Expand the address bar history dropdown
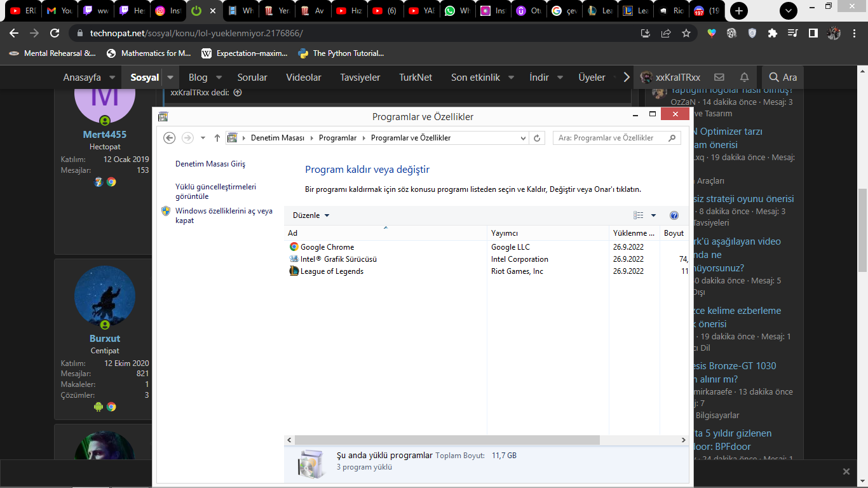Viewport: 868px width, 488px height. (x=524, y=138)
